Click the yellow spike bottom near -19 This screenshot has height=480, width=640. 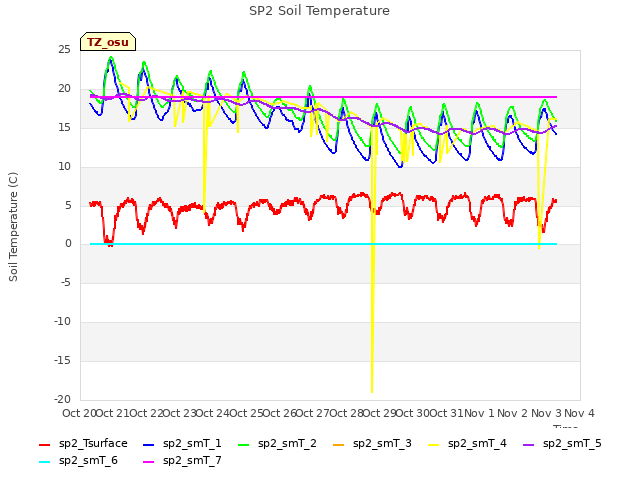click(372, 392)
